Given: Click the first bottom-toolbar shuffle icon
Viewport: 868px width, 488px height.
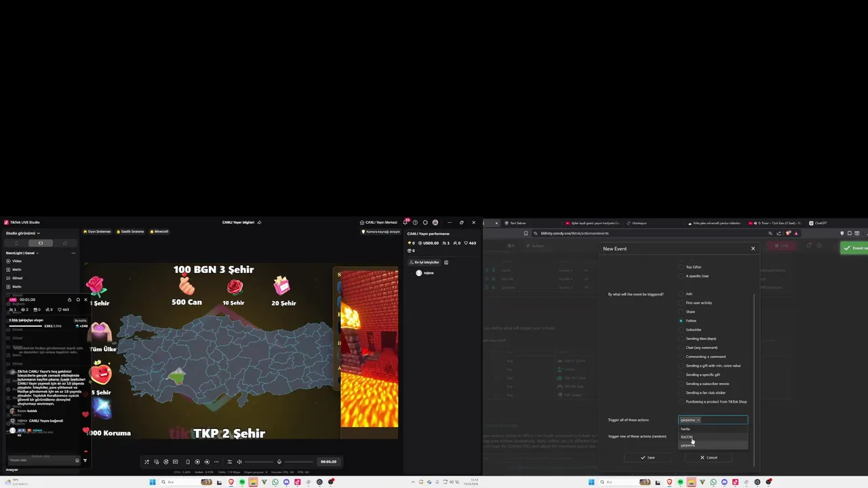Looking at the screenshot, I should tap(146, 462).
